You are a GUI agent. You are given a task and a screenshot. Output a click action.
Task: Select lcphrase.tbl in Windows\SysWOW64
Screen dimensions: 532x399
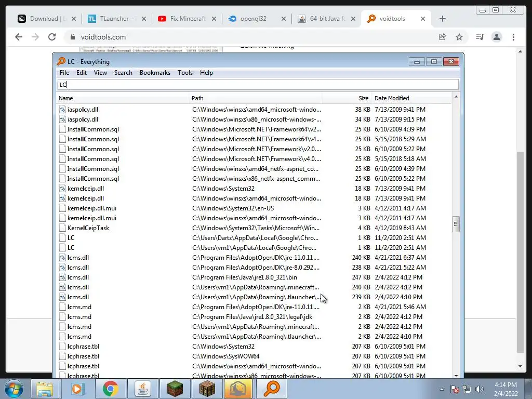pos(84,356)
